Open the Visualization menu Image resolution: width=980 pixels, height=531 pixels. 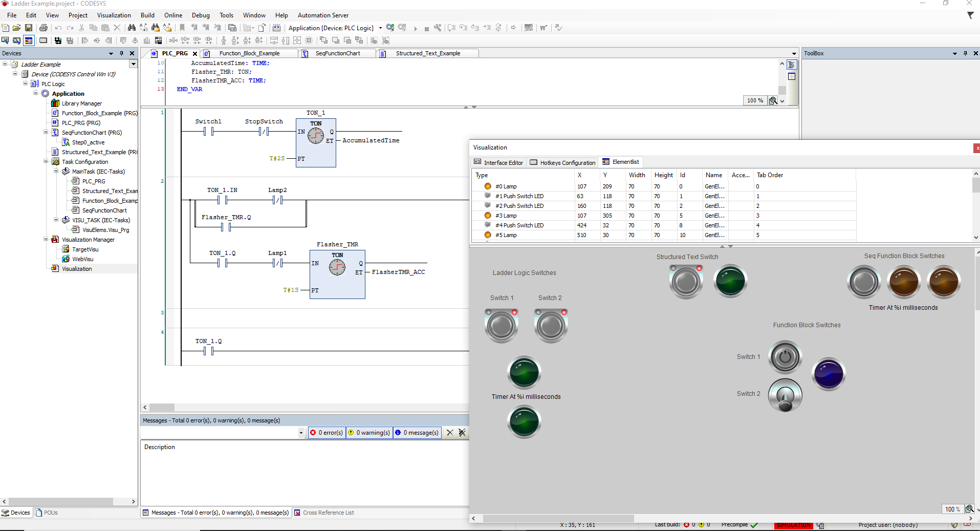[114, 15]
